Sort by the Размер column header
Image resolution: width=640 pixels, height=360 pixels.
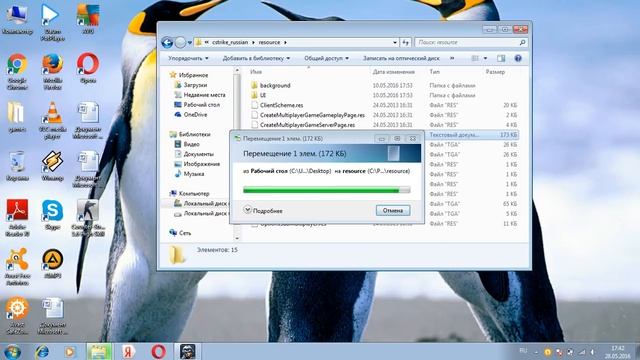[x=495, y=72]
